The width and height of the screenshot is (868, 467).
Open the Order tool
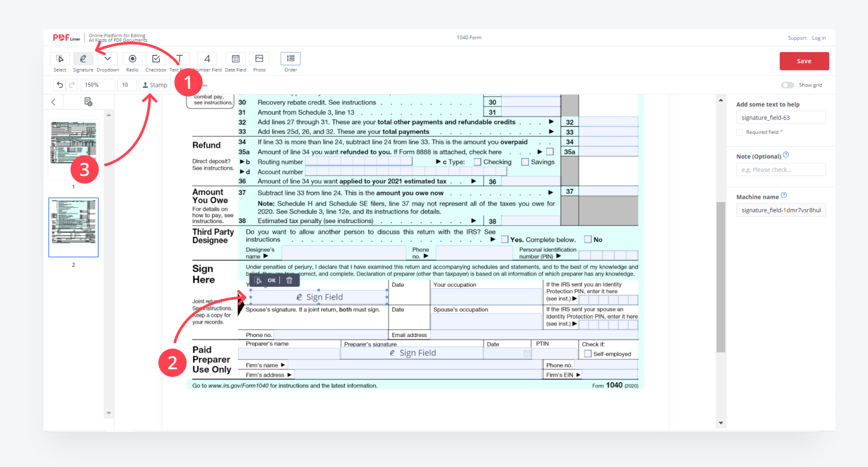pos(291,59)
